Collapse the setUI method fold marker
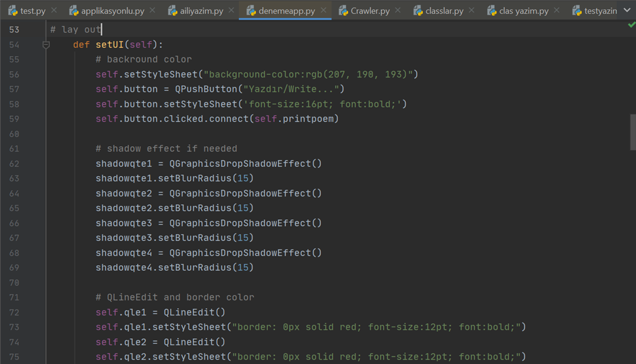Image resolution: width=636 pixels, height=364 pixels. click(46, 45)
